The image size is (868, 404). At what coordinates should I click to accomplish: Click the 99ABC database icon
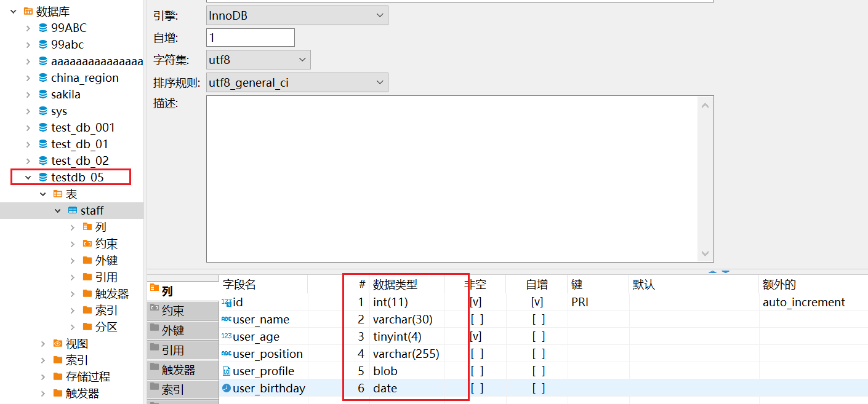(x=42, y=28)
